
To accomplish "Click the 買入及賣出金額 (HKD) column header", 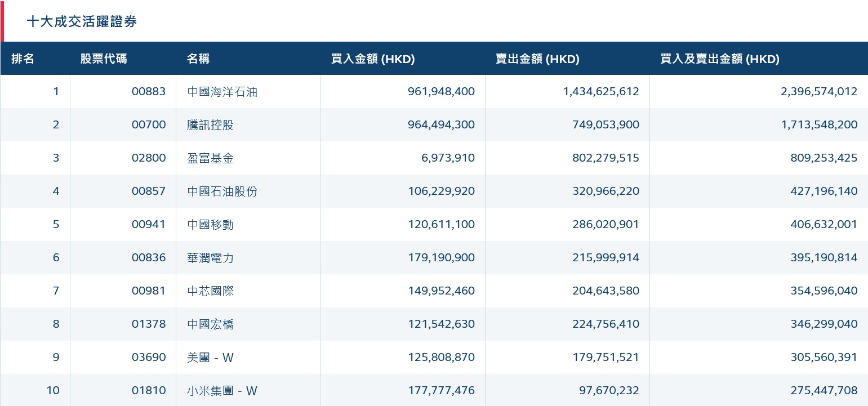I will 720,59.
